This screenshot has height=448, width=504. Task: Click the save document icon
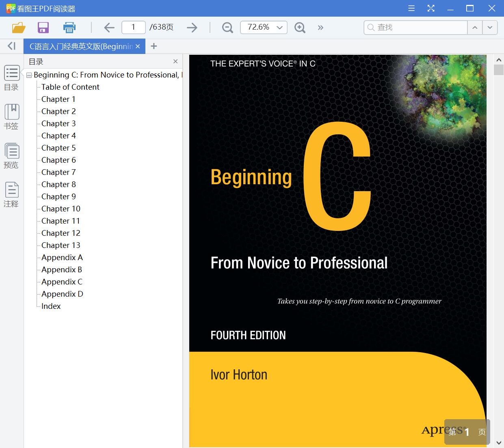point(43,28)
